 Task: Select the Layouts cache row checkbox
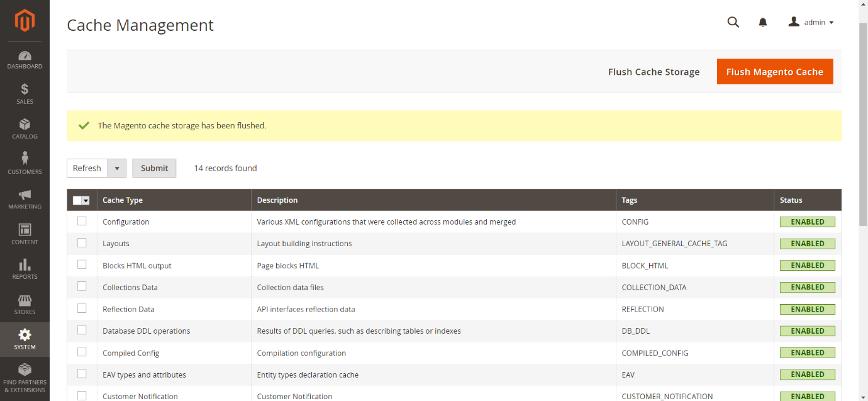(82, 243)
